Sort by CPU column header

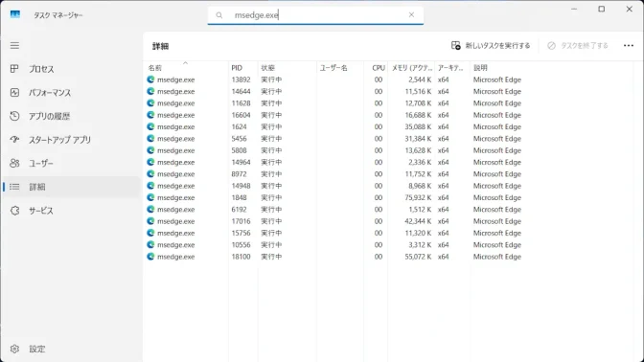(x=376, y=68)
